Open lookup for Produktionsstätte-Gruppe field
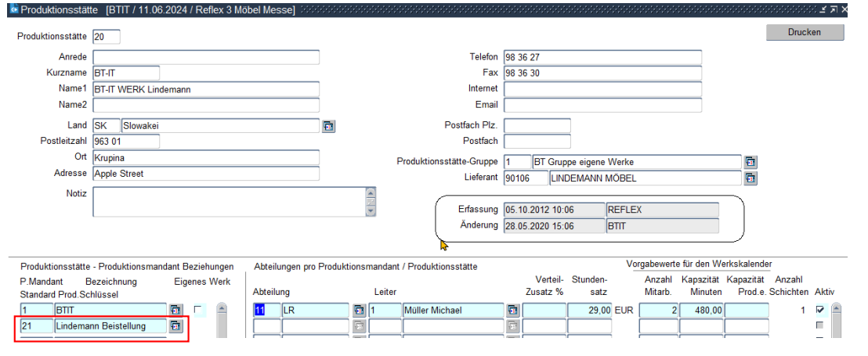Image resolution: width=868 pixels, height=356 pixels. point(750,162)
